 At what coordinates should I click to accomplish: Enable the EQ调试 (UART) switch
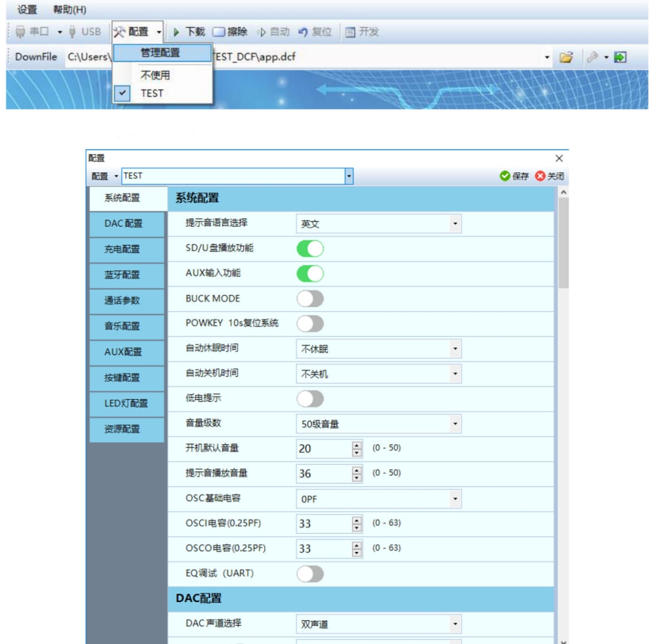[x=310, y=574]
